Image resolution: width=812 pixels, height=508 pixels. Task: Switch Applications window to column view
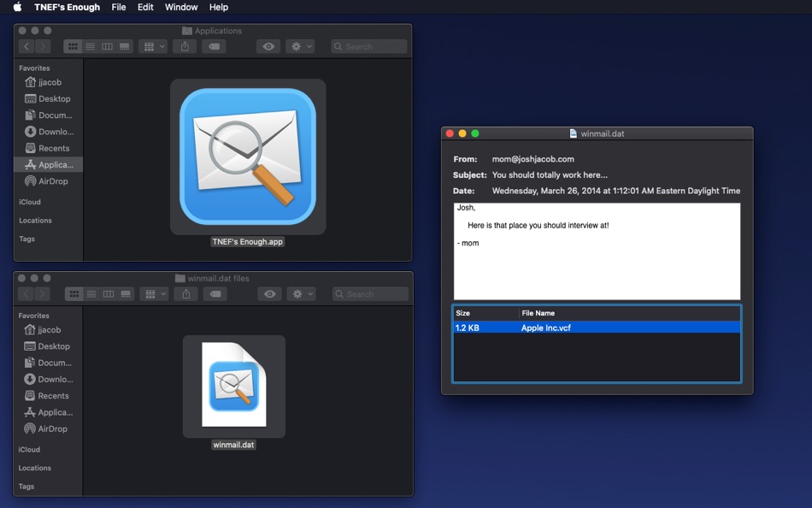[x=107, y=47]
